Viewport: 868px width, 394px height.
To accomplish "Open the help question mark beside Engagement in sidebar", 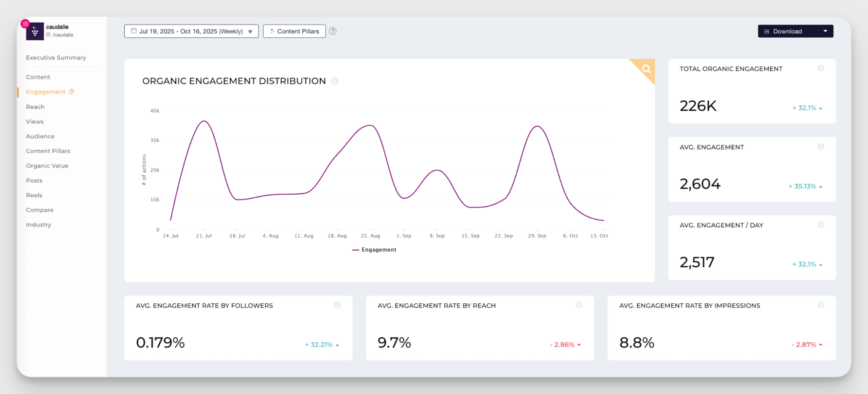I will tap(71, 92).
